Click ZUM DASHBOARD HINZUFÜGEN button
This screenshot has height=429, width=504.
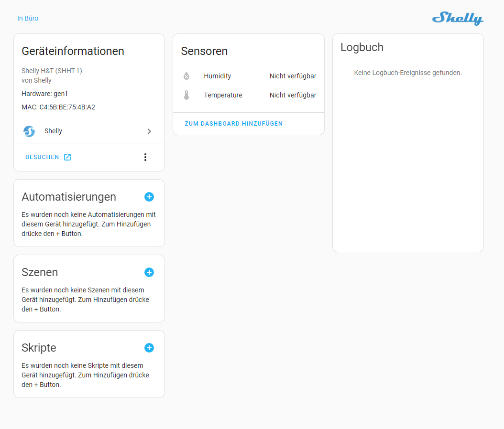coord(234,124)
